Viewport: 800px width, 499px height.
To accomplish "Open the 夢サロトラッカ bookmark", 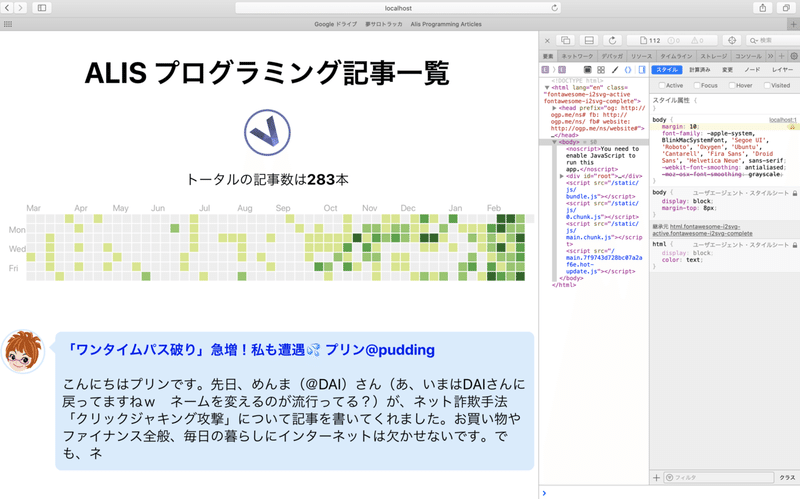I will (x=384, y=24).
